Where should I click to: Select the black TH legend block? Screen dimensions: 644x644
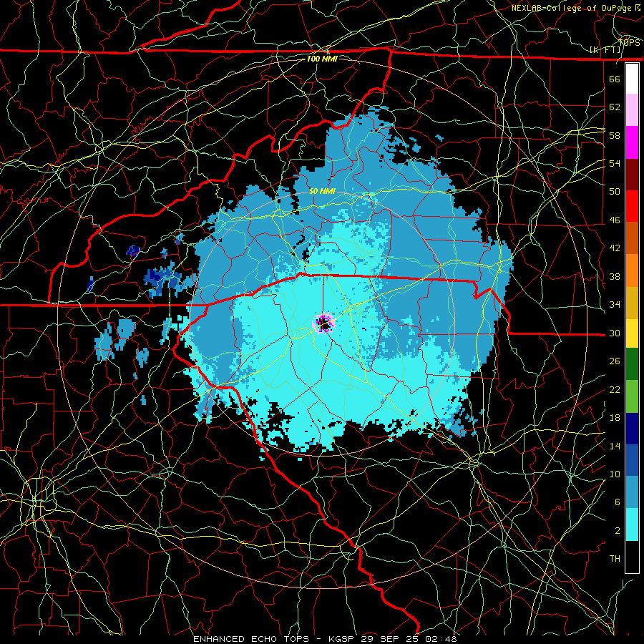click(x=632, y=557)
